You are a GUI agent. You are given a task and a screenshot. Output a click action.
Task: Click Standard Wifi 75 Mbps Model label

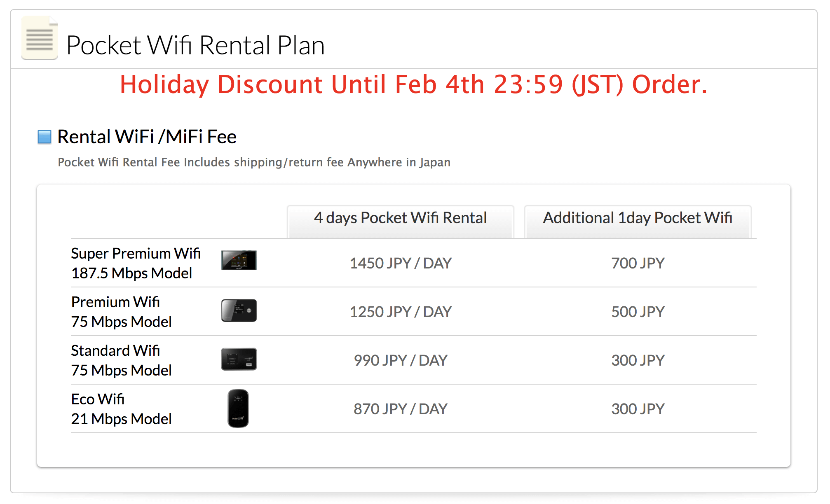(x=121, y=360)
